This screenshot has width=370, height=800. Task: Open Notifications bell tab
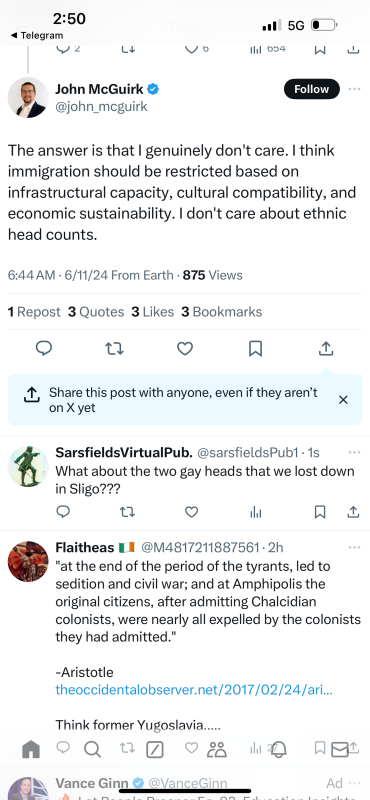tap(278, 749)
